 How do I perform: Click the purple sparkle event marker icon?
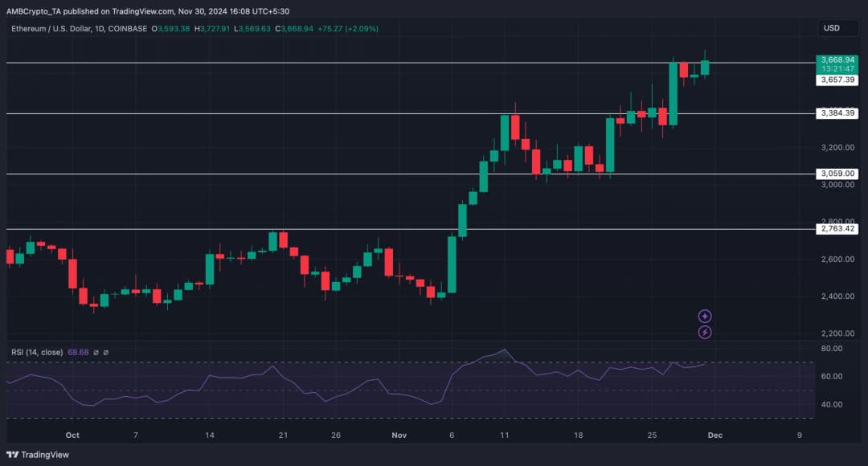(705, 317)
